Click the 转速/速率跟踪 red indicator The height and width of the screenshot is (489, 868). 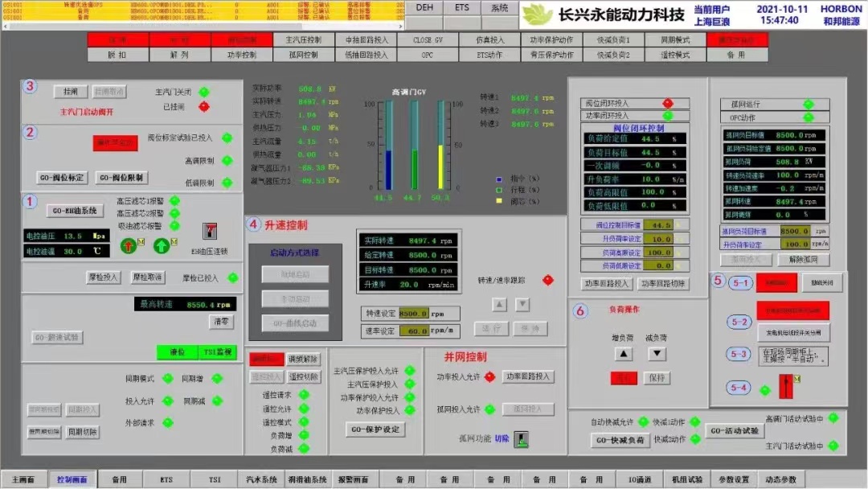coord(548,280)
